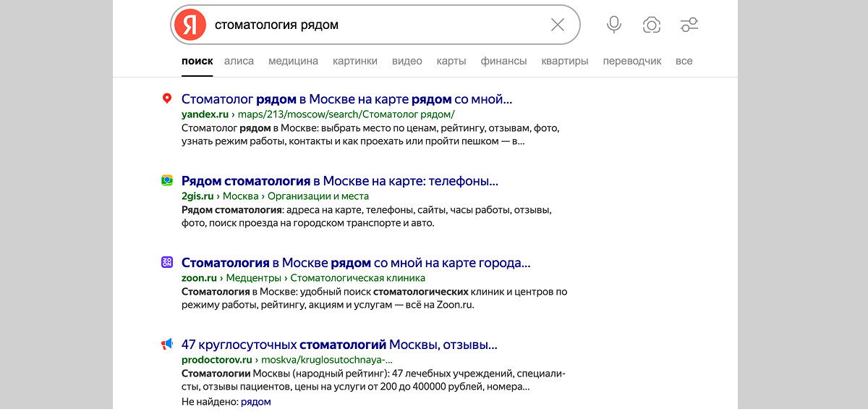This screenshot has width=868, height=412.
Task: Click the zoon.ru domain link
Action: pos(199,278)
